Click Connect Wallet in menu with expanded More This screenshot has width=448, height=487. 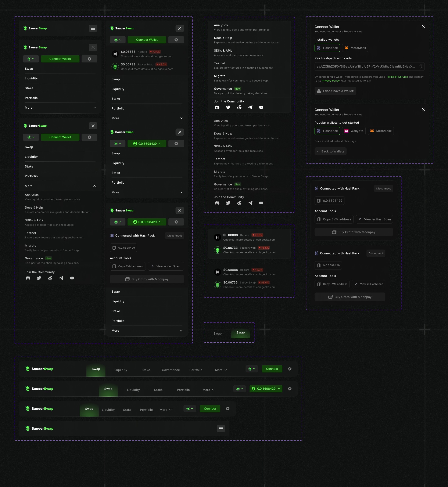click(x=60, y=137)
